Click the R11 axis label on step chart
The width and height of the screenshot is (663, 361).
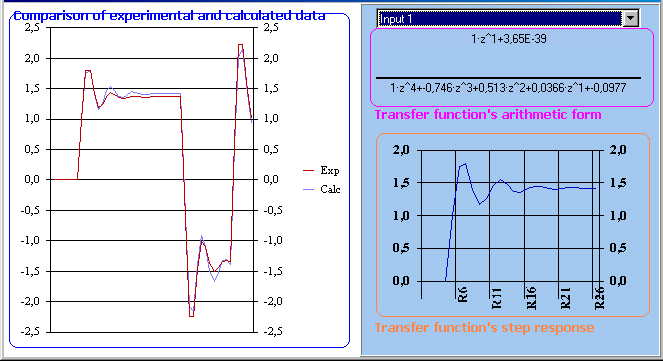click(496, 298)
